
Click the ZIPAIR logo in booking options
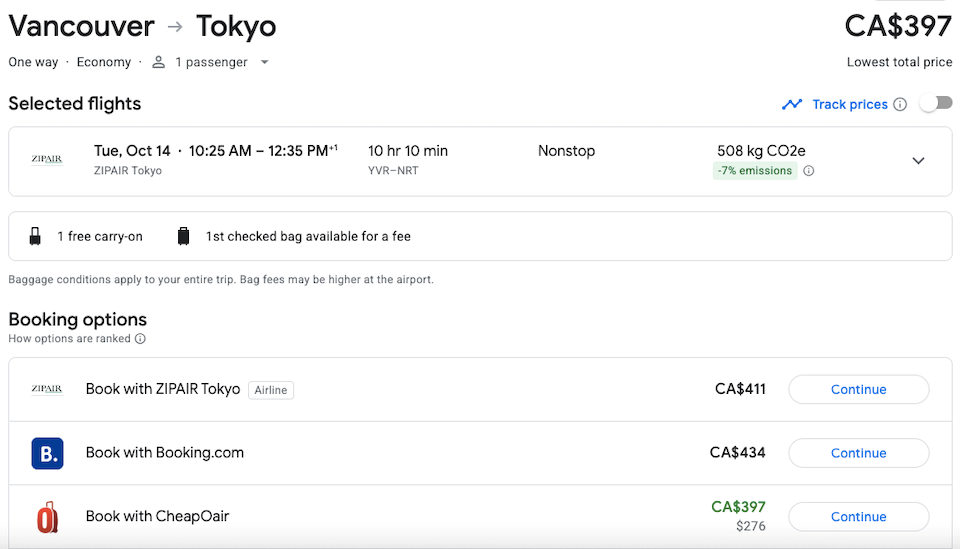(47, 389)
